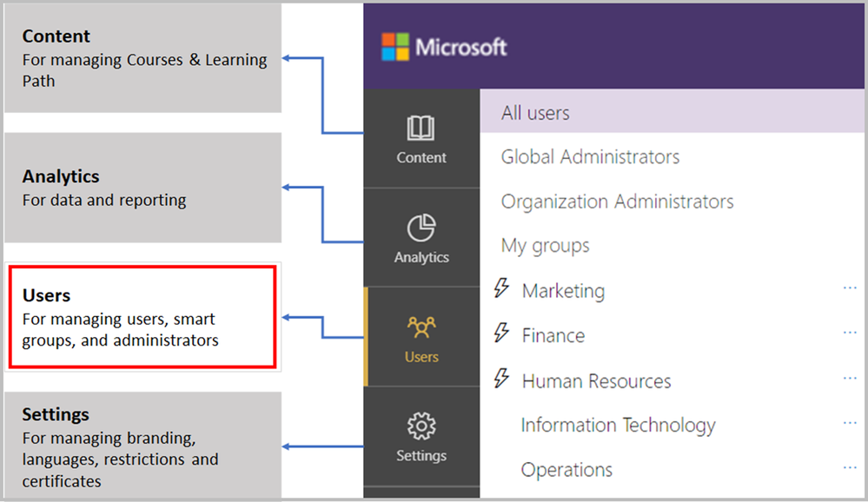Open the Global Administrators list
868x502 pixels.
[590, 157]
